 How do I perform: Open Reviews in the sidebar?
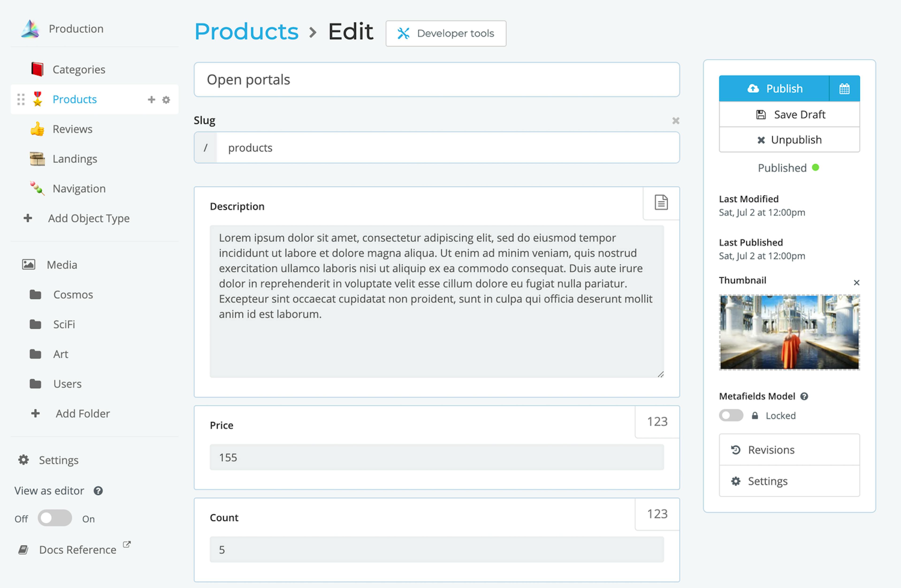pyautogui.click(x=72, y=129)
